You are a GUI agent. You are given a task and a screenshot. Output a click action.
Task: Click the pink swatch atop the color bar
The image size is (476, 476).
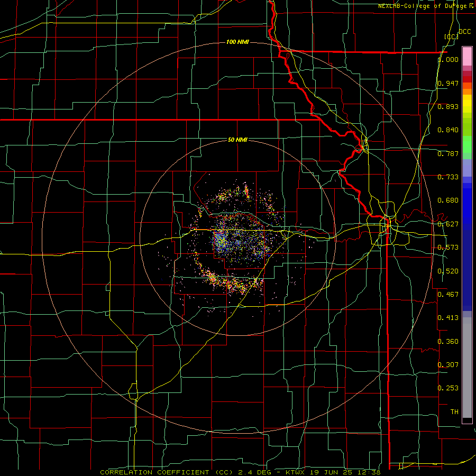(x=467, y=56)
